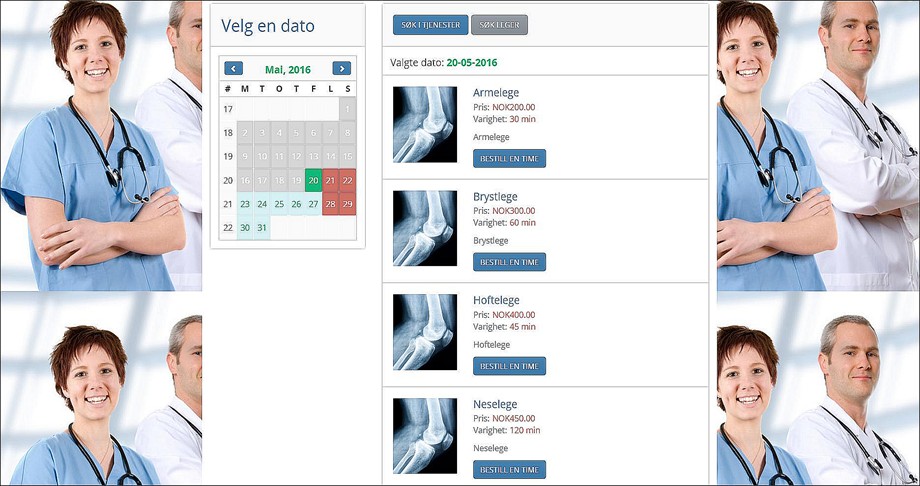The height and width of the screenshot is (486, 920).
Task: Choose May 31 on the date picker
Action: point(262,228)
